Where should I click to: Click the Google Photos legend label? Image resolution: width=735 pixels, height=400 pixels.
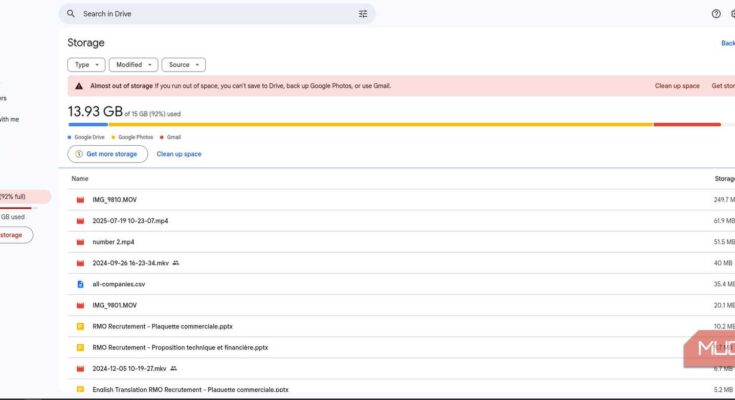point(135,137)
